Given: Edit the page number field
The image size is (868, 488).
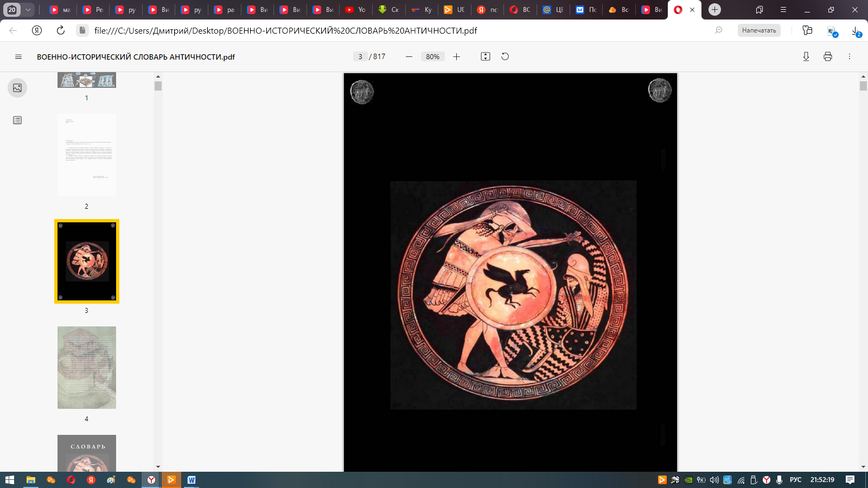Looking at the screenshot, I should [360, 56].
